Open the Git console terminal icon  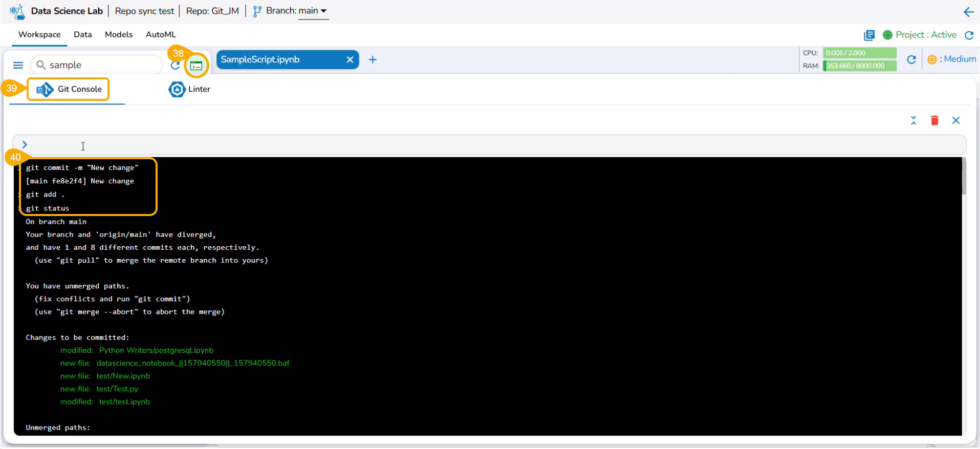pos(197,66)
